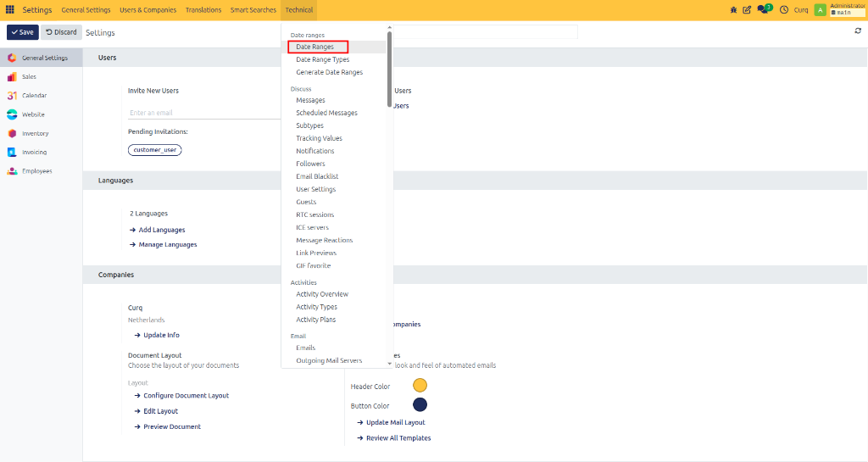
Task: Open the Curq company switcher
Action: point(801,10)
